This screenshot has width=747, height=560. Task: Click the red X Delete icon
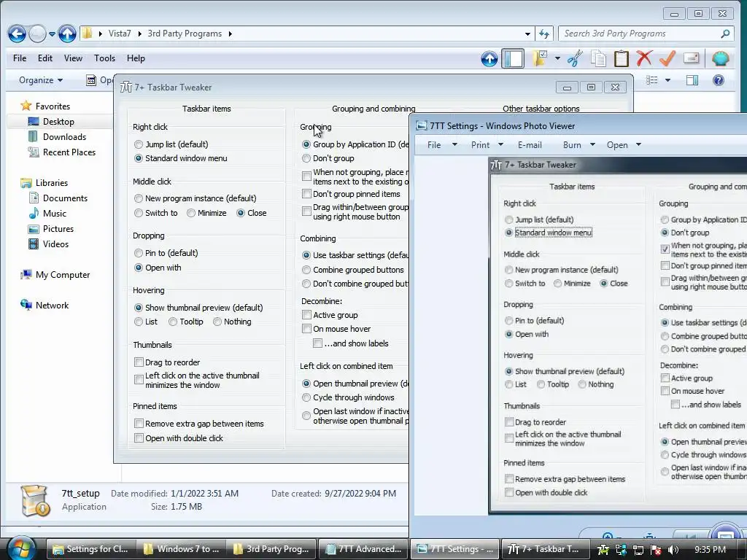(644, 58)
